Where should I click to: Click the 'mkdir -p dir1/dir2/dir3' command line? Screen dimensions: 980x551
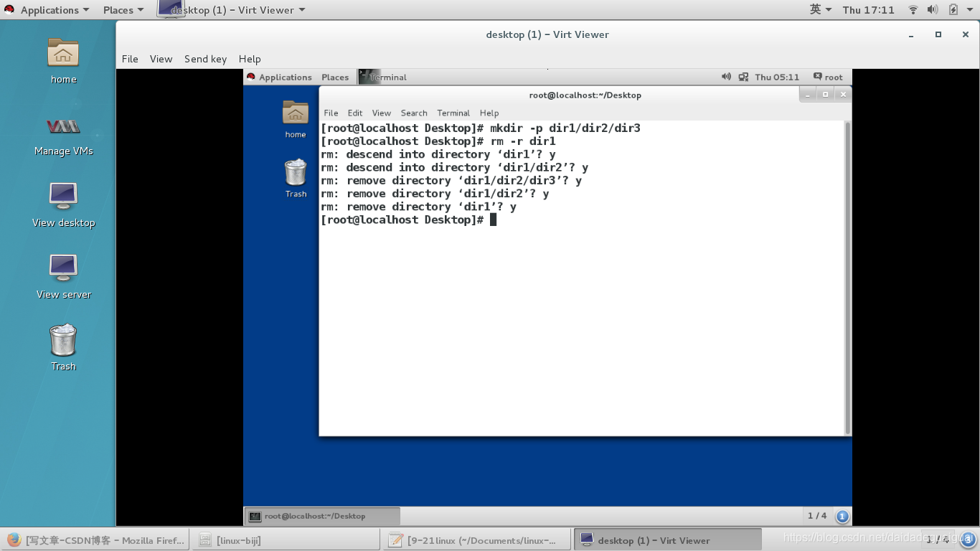[481, 128]
